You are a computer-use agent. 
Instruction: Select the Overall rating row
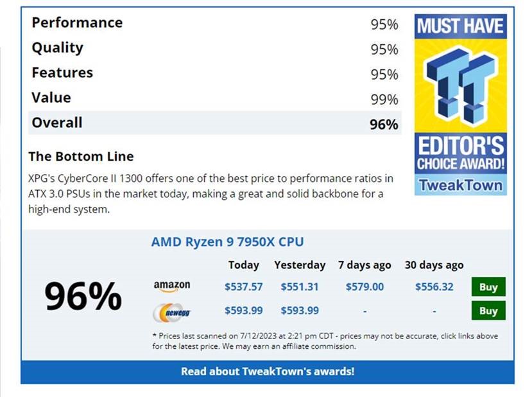[x=215, y=123]
